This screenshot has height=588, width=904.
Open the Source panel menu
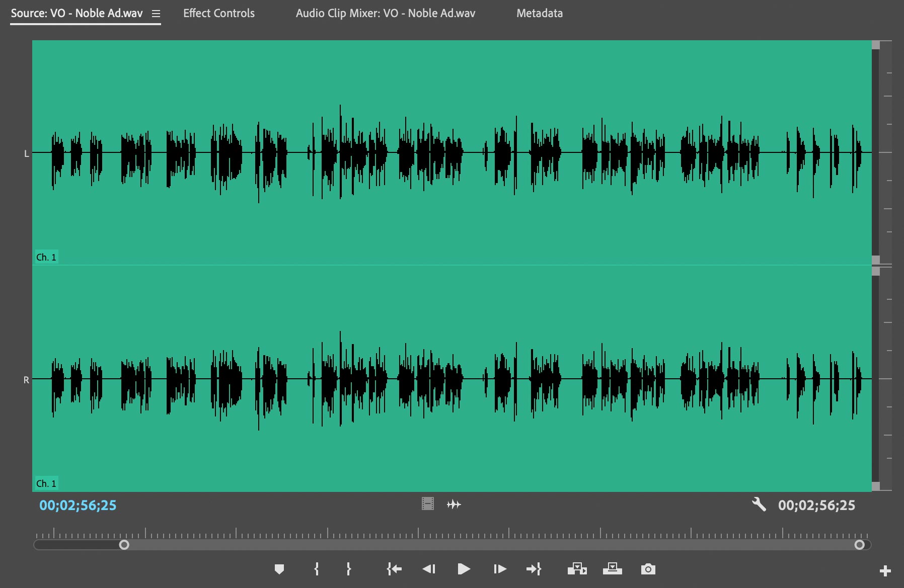pos(155,14)
